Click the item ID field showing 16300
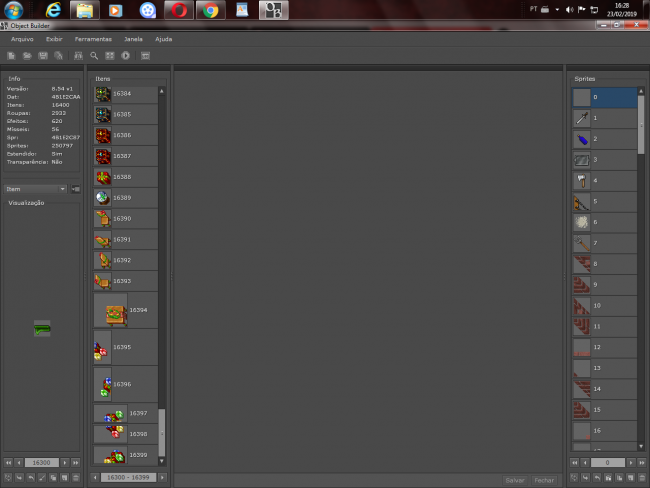 click(41, 462)
